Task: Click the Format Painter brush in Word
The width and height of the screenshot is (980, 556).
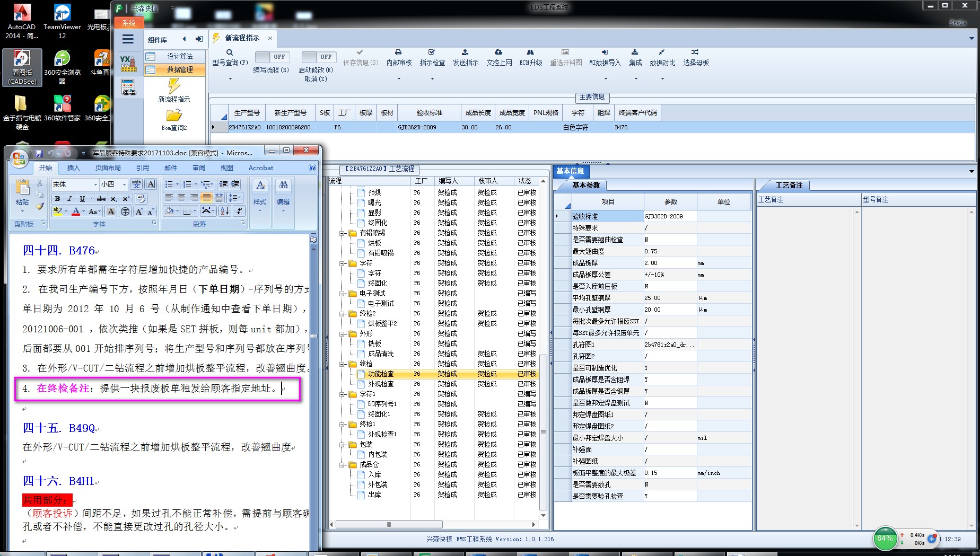Action: pyautogui.click(x=40, y=206)
